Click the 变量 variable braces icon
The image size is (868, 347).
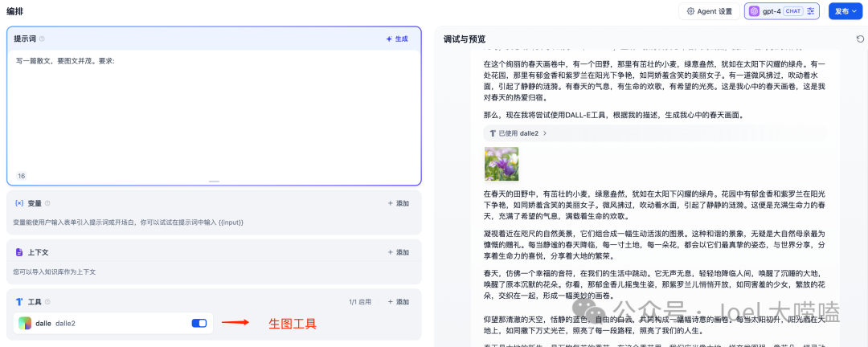click(x=19, y=203)
